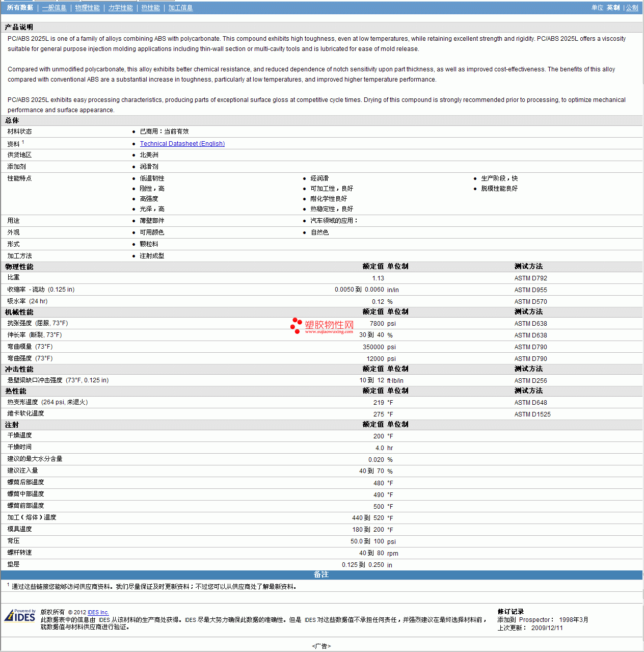Click test method ASTM D256

point(530,381)
